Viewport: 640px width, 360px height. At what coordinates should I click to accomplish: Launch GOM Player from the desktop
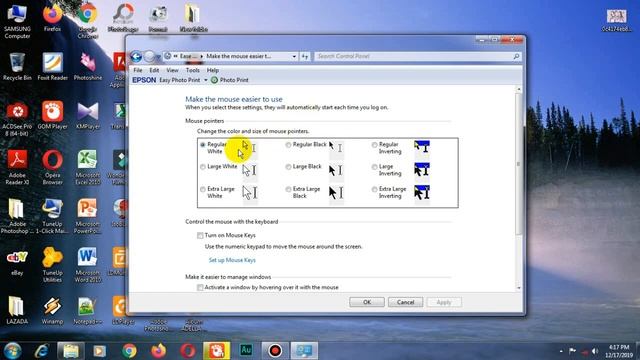[x=53, y=115]
